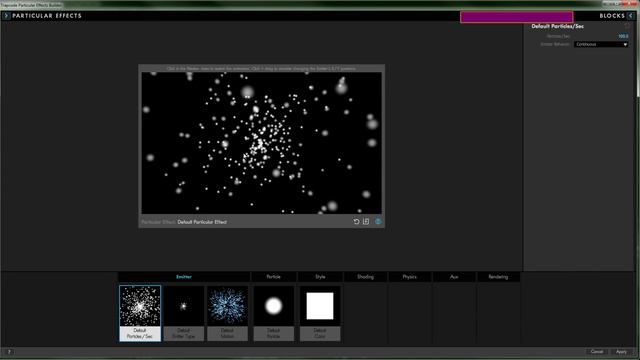Click the Default Particular Effect name text
The image size is (640, 360).
[202, 222]
